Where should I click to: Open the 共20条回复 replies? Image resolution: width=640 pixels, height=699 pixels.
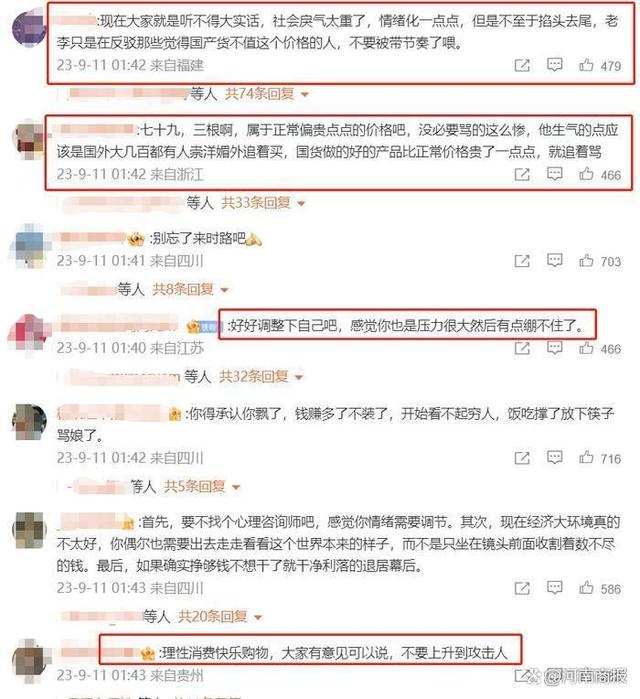pyautogui.click(x=220, y=617)
